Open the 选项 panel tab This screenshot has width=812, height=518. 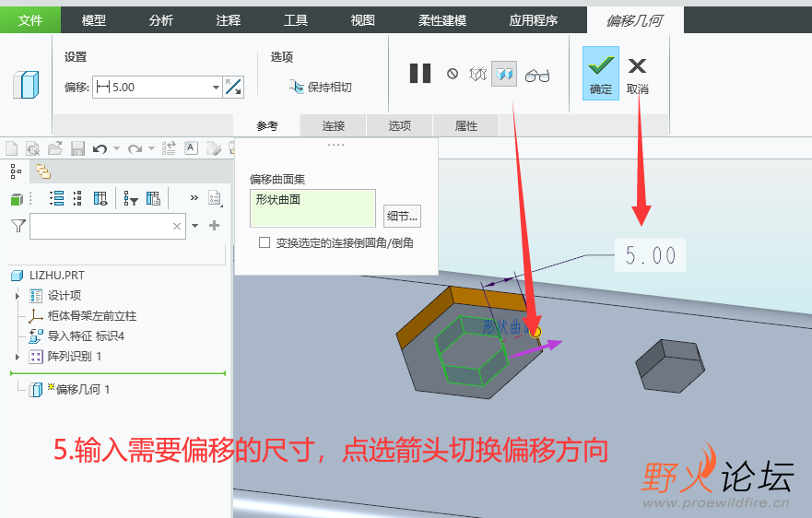point(400,126)
